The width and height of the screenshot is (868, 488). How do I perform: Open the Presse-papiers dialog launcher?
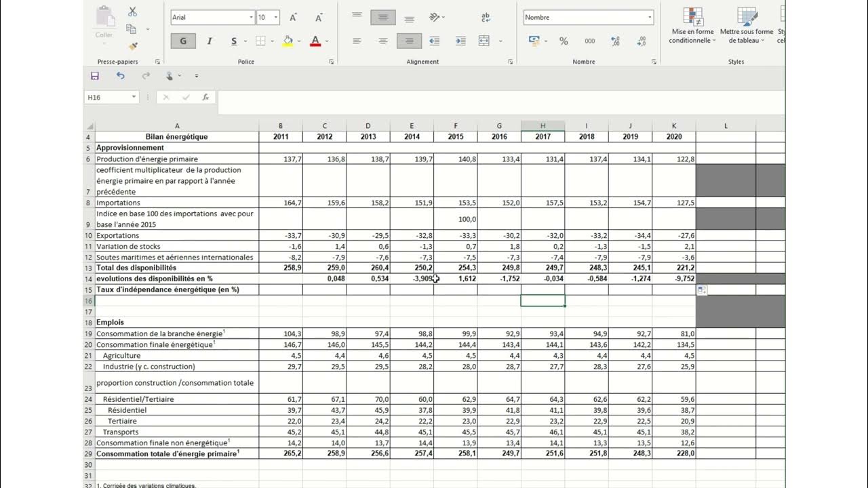[157, 62]
